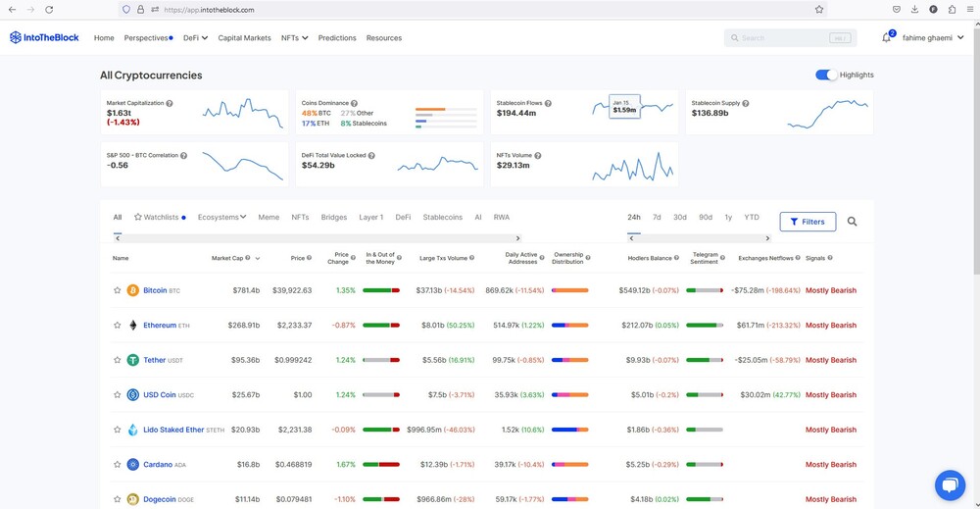The height and width of the screenshot is (509, 980).
Task: Reload the page in browser
Action: (49, 10)
